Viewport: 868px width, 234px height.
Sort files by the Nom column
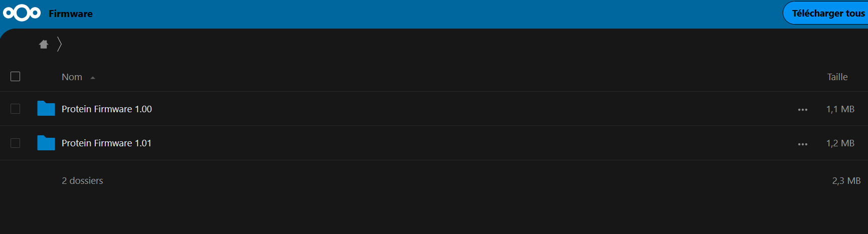point(72,77)
